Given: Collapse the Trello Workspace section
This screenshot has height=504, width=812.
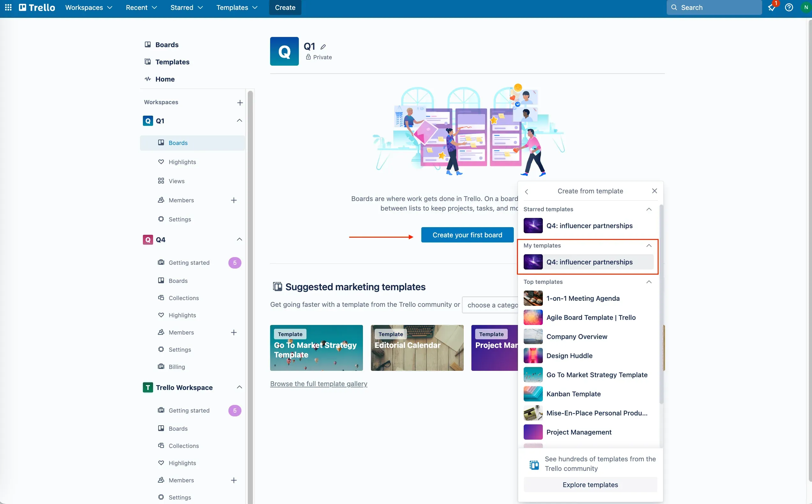Looking at the screenshot, I should (x=238, y=387).
